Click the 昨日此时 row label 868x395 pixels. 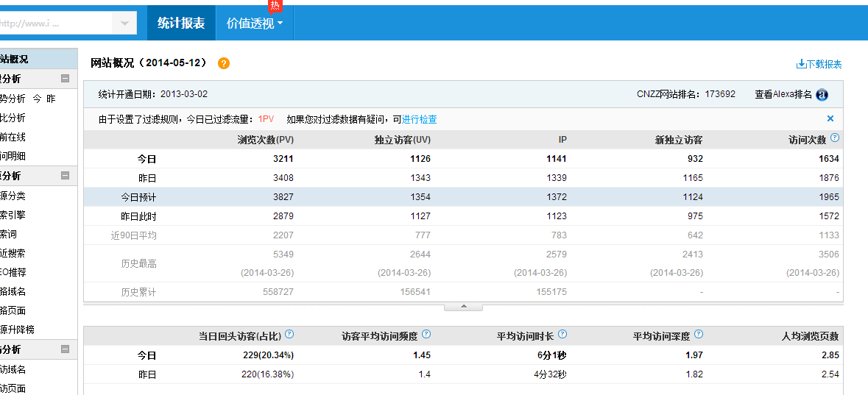[139, 216]
